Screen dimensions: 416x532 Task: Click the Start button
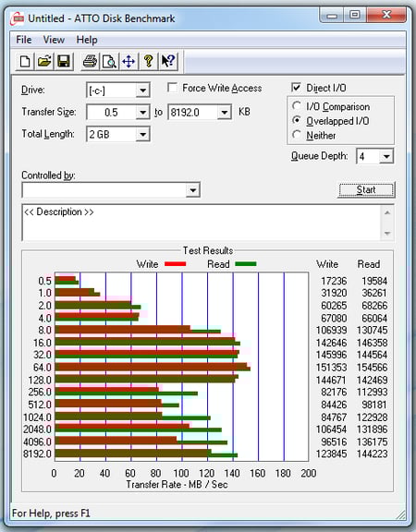pos(366,189)
